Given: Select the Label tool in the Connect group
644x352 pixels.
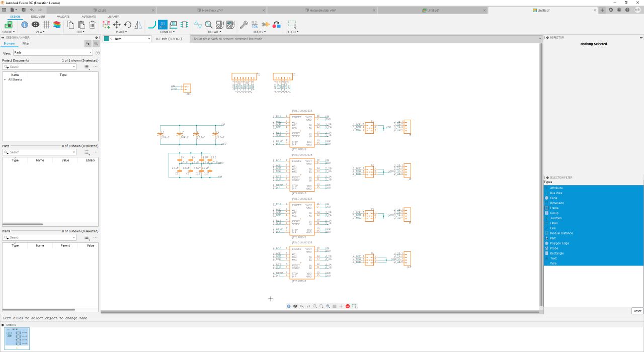Looking at the screenshot, I should 174,24.
